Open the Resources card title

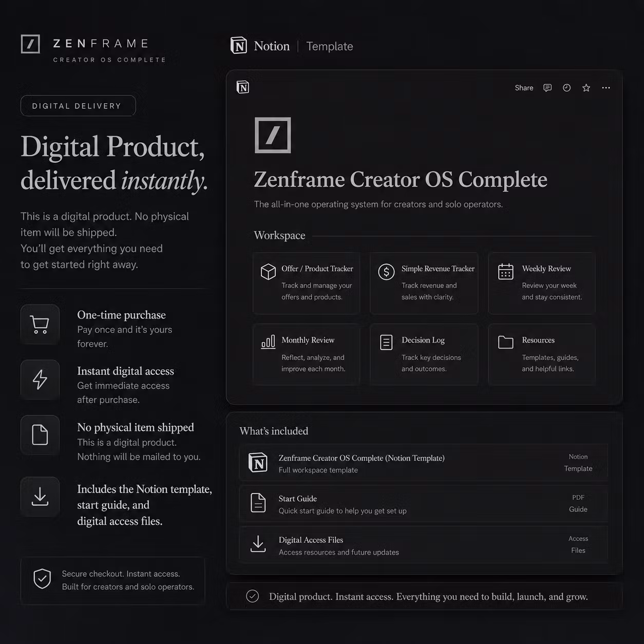coord(538,340)
